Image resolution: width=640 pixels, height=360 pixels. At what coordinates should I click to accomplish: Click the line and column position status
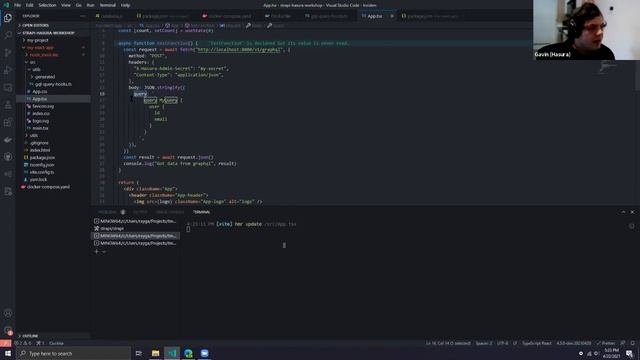448,343
